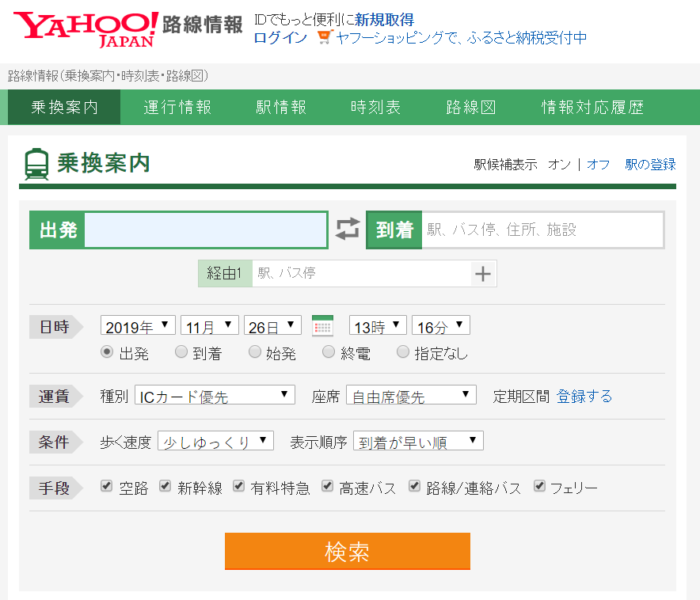Click the shopping cart icon in header
The image size is (700, 600).
(x=325, y=37)
